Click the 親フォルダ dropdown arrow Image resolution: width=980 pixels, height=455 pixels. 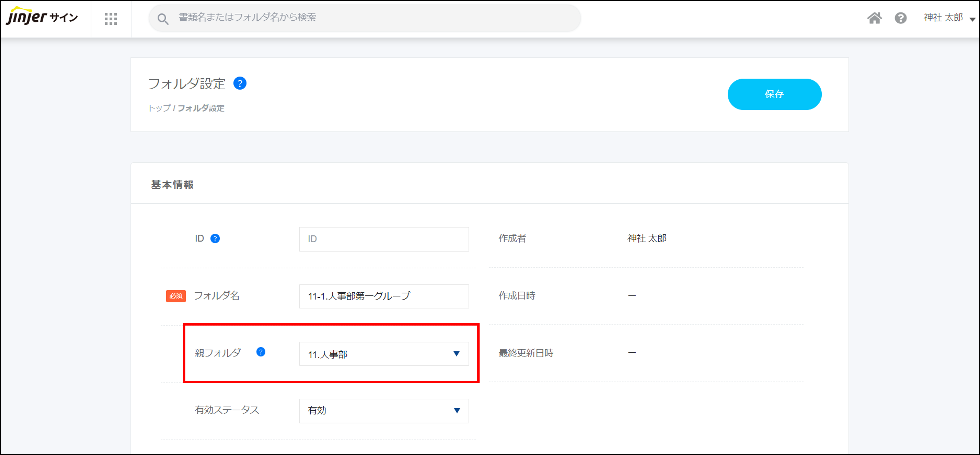click(x=456, y=354)
